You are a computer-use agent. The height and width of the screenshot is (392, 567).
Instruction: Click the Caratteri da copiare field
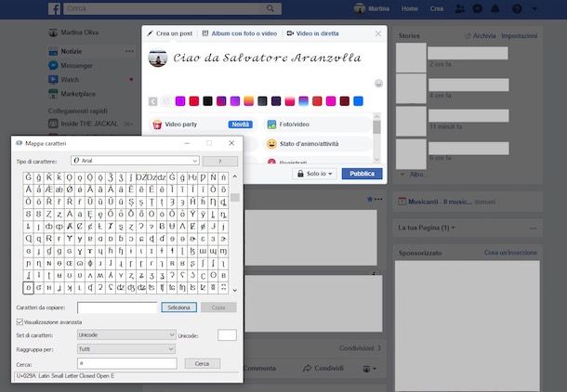click(117, 307)
